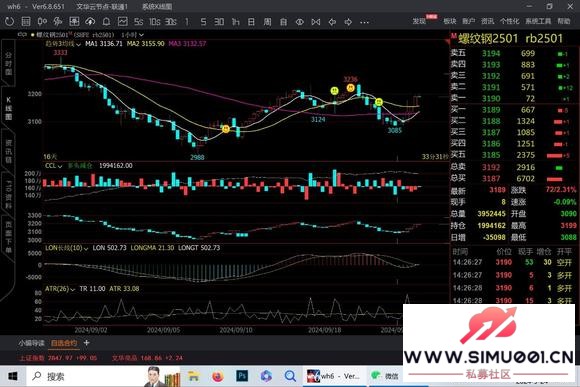Click the left arrow navigation icon

[x=332, y=22]
